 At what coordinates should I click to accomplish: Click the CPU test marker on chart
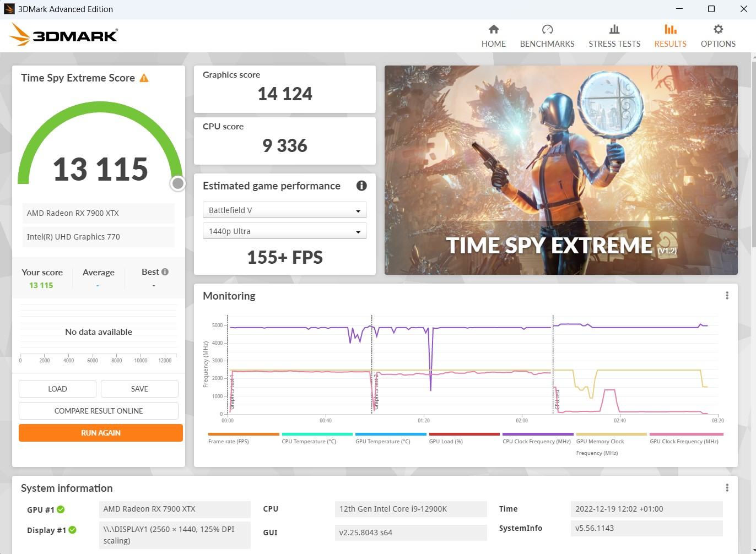click(557, 399)
